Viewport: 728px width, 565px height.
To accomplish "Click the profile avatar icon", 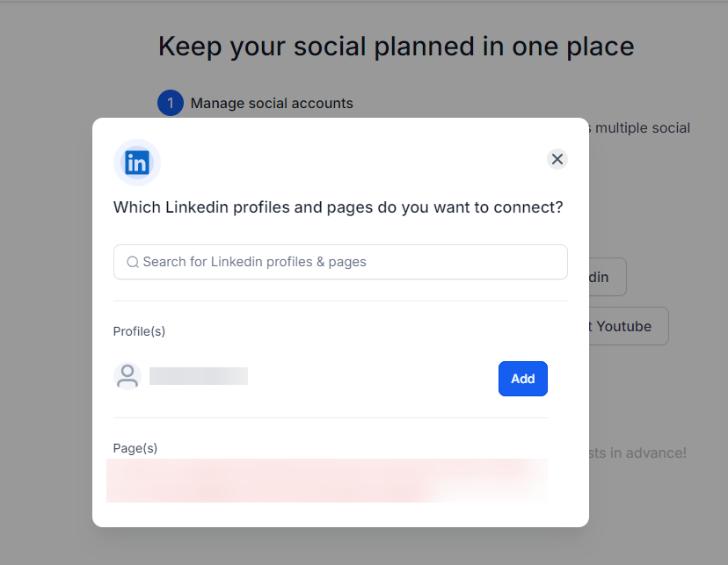I will pyautogui.click(x=127, y=376).
